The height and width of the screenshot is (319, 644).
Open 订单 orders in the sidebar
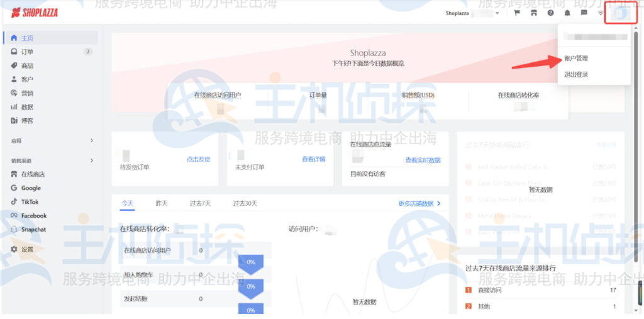(27, 52)
